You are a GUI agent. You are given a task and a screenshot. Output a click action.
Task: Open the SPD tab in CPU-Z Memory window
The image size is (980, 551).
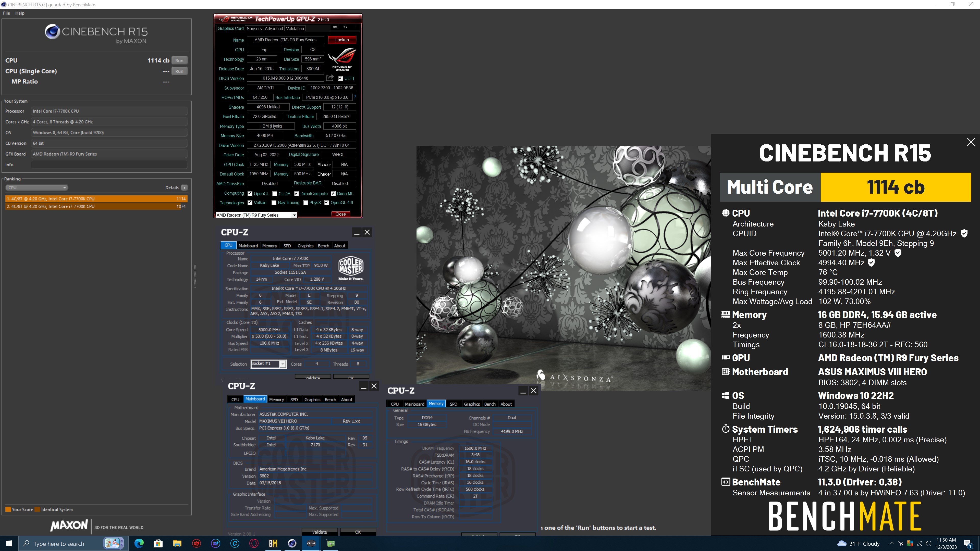point(454,404)
